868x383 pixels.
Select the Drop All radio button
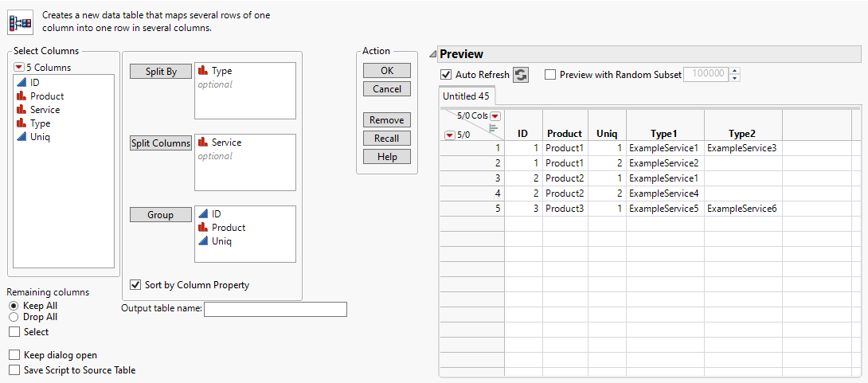[13, 317]
